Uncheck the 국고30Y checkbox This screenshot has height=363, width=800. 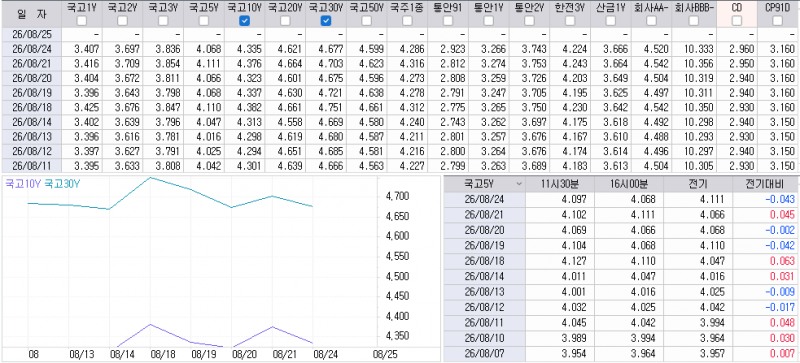tap(326, 21)
